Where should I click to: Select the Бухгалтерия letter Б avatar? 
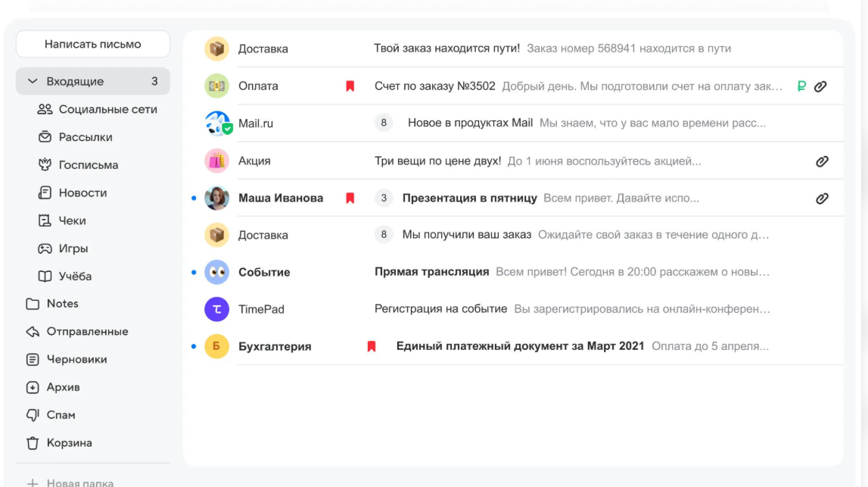coord(217,346)
